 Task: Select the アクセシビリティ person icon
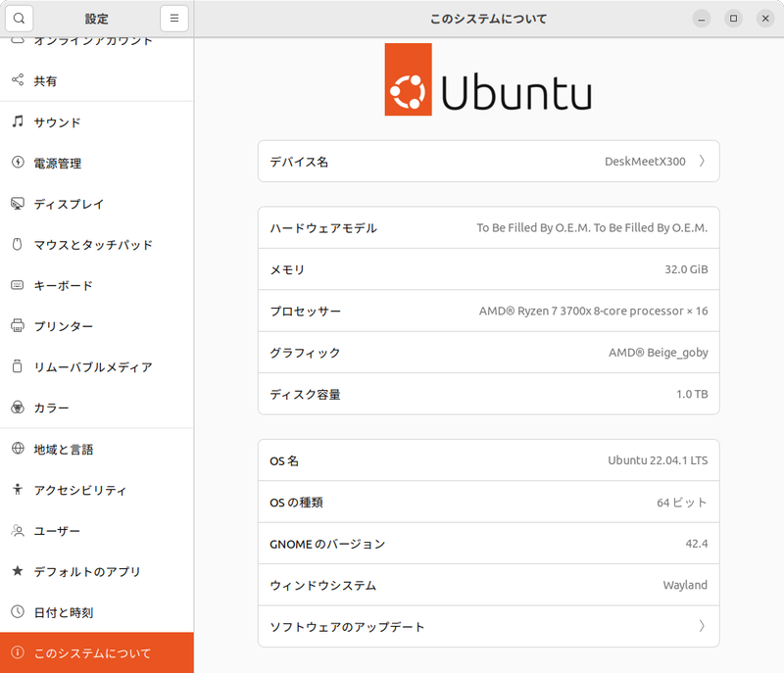tap(18, 490)
